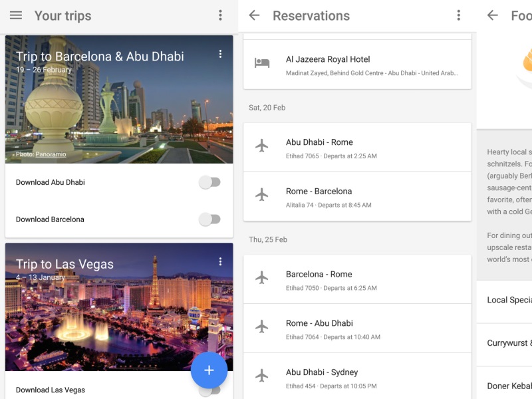Open the Local Specialties list item
The width and height of the screenshot is (532, 399).
509,300
